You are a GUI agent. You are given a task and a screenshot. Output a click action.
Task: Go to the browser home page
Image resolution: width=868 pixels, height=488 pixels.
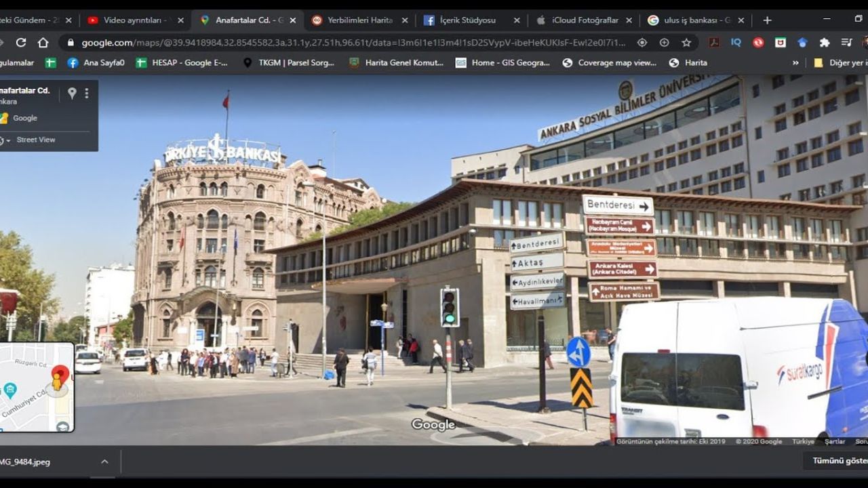[43, 43]
